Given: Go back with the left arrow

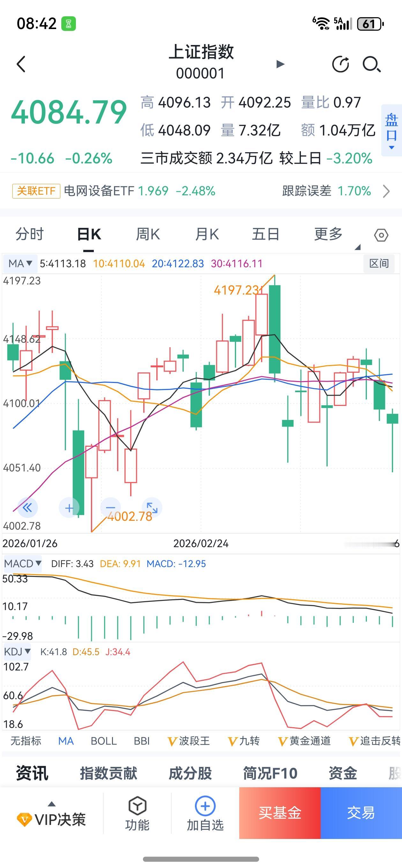Looking at the screenshot, I should 21,64.
